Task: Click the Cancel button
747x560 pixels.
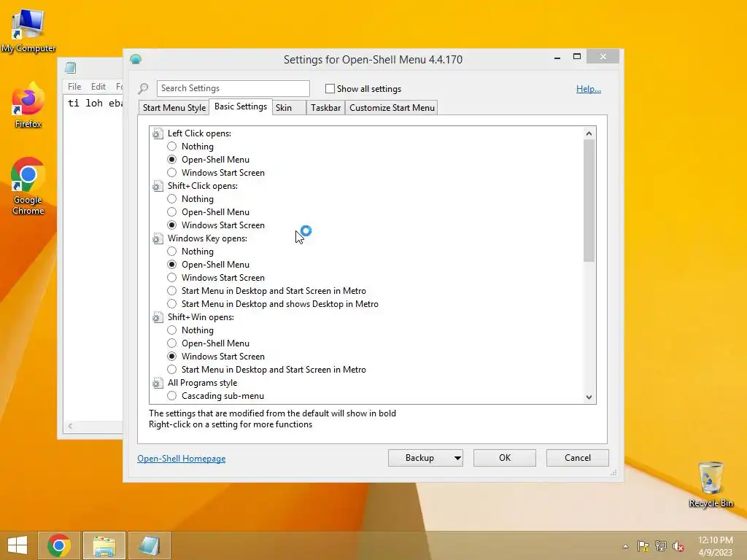Action: 578,458
